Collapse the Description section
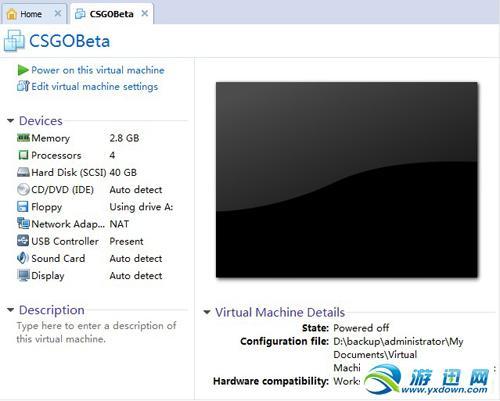The width and height of the screenshot is (500, 401). pyautogui.click(x=10, y=310)
